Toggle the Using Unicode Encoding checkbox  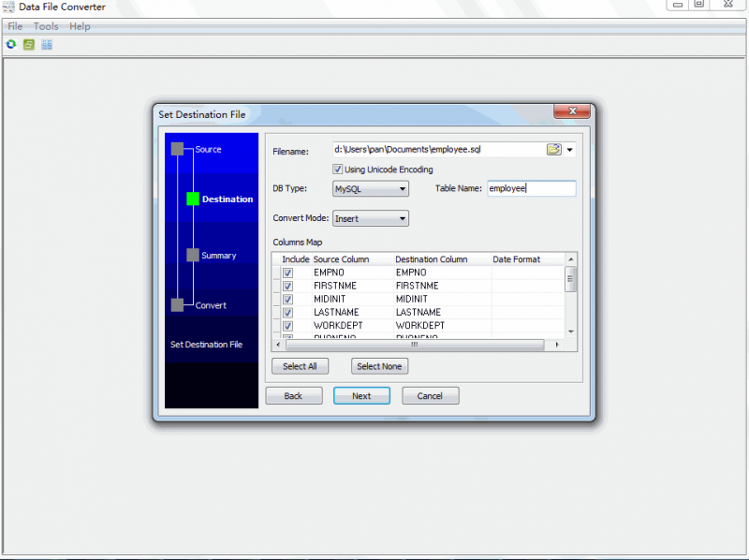click(x=338, y=169)
